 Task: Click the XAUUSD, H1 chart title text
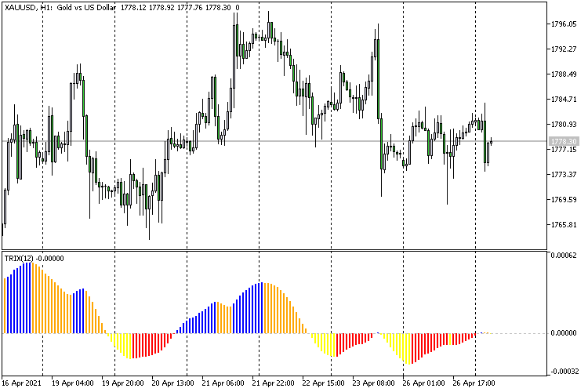28,8
